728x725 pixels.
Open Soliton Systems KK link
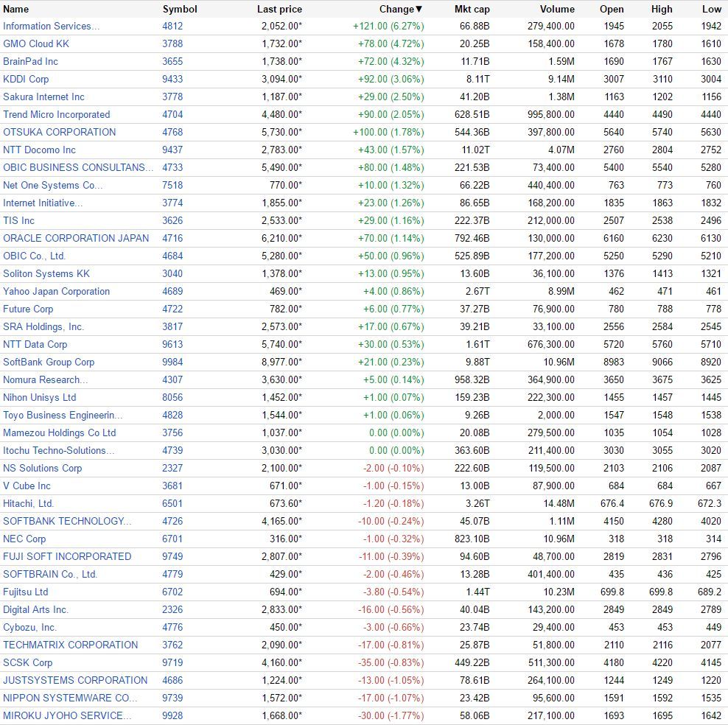coord(46,274)
